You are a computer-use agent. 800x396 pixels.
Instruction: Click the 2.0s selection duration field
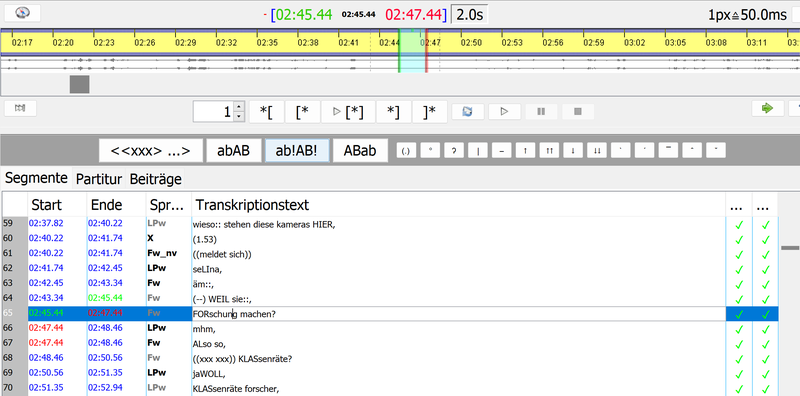[470, 15]
